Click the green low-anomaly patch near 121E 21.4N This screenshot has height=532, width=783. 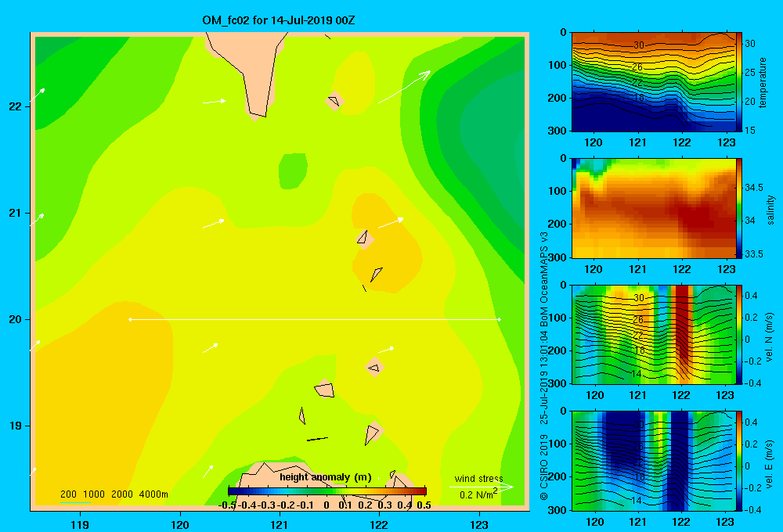point(293,171)
